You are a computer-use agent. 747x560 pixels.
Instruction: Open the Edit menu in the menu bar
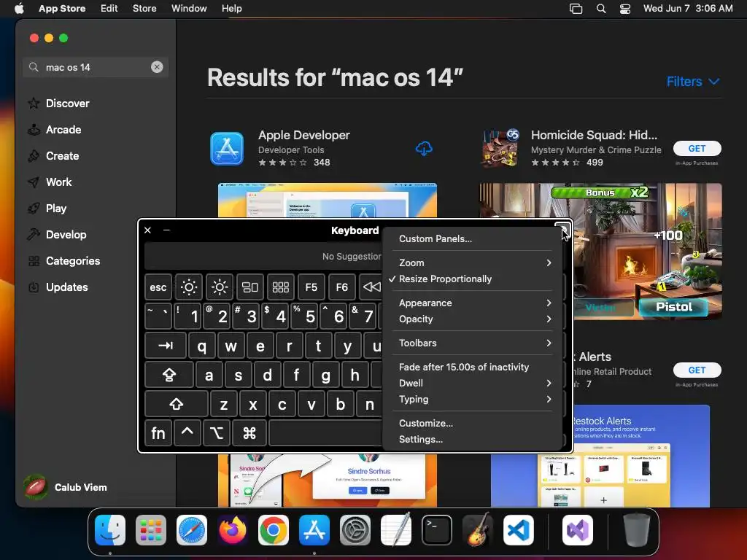pos(109,9)
